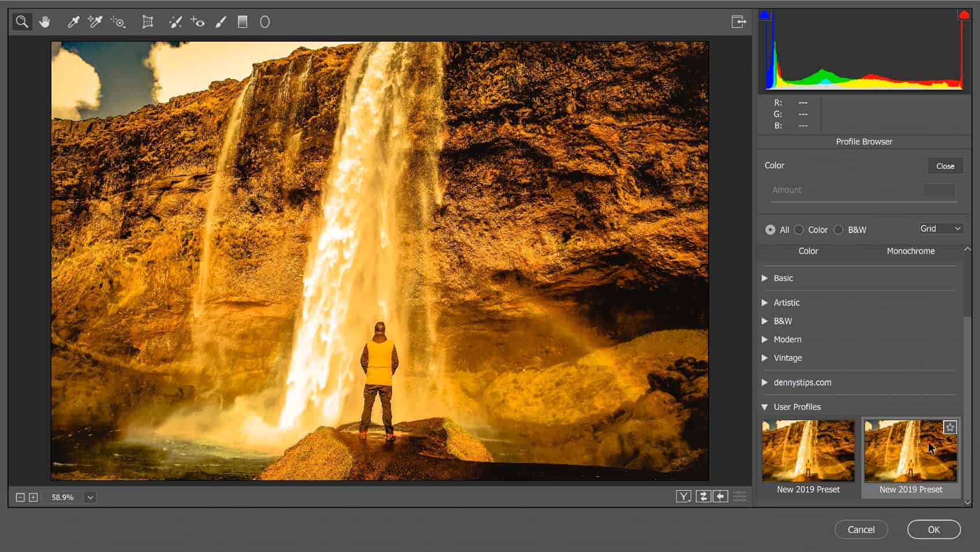Select the first New 2019 Preset thumbnail
This screenshot has width=980, height=552.
(x=808, y=451)
